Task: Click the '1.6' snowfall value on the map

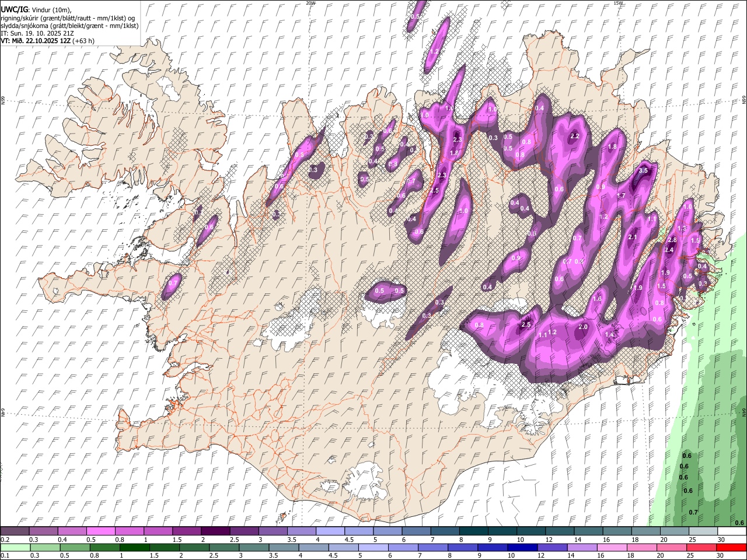Action: 597,299
